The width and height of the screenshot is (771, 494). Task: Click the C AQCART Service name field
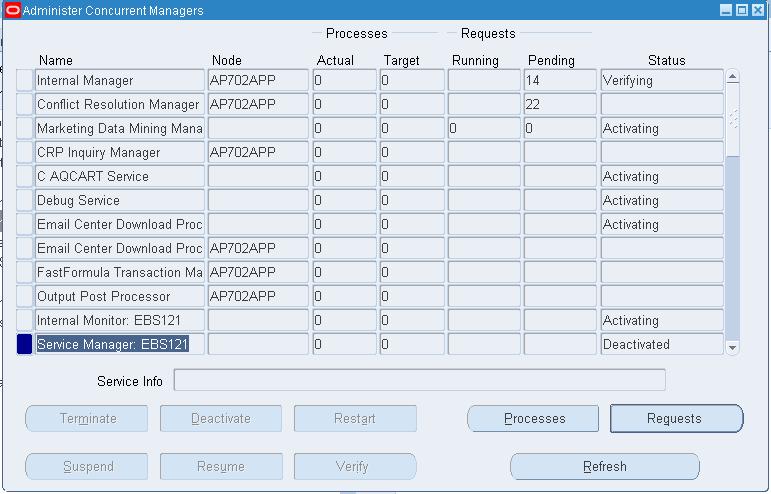click(119, 177)
